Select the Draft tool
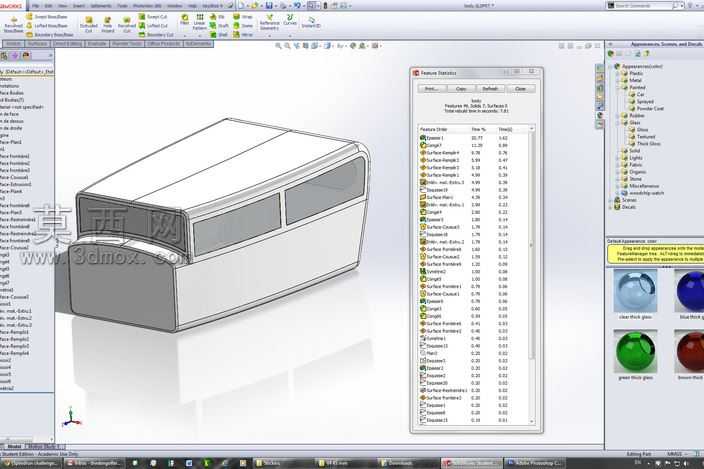The image size is (704, 469). pyautogui.click(x=219, y=26)
